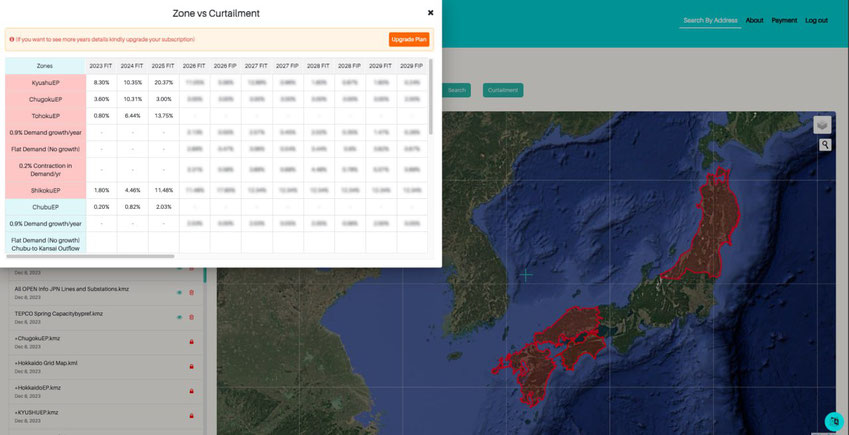Click Flat Demand label above 0.2% Contraction row
Viewport: 849px width, 435px height.
45,149
